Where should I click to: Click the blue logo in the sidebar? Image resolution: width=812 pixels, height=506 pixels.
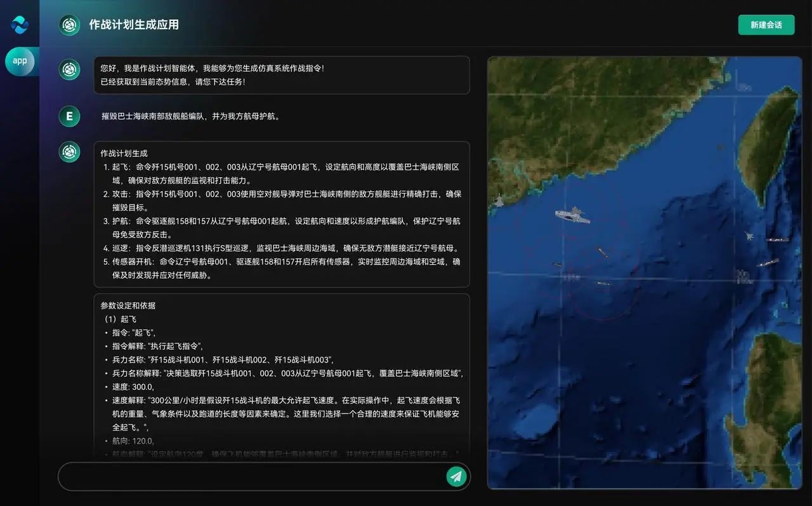[20, 25]
